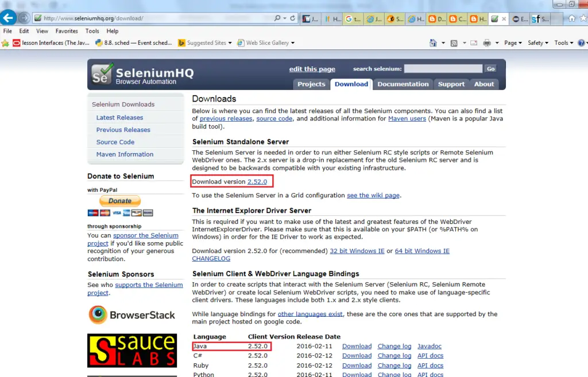This screenshot has height=377, width=588.
Task: Click the browser Back arrow button
Action: tap(9, 18)
